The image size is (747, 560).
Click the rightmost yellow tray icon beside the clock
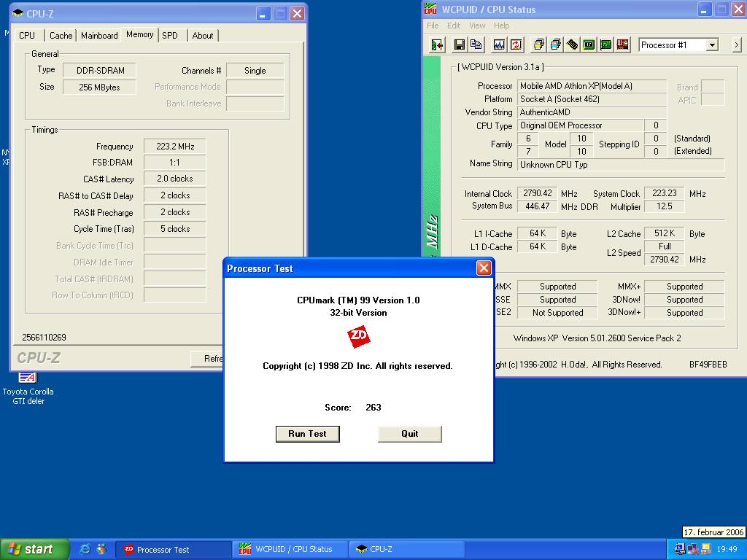point(706,549)
